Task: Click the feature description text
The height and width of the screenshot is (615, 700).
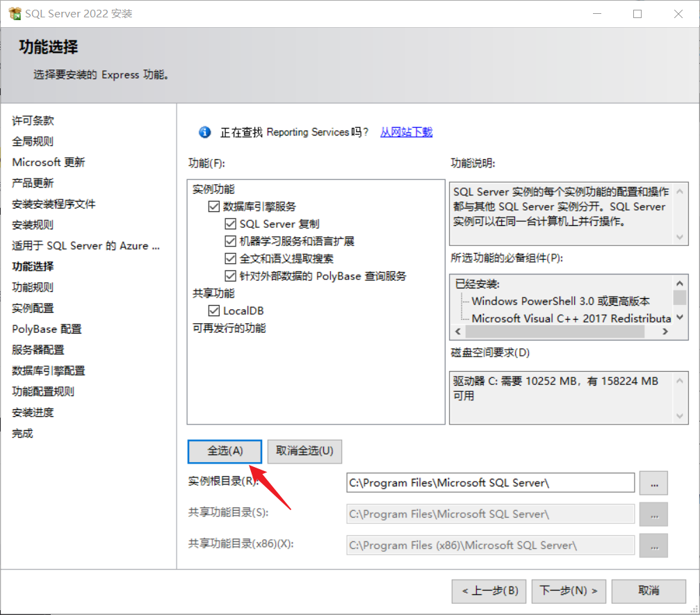Action: point(561,206)
